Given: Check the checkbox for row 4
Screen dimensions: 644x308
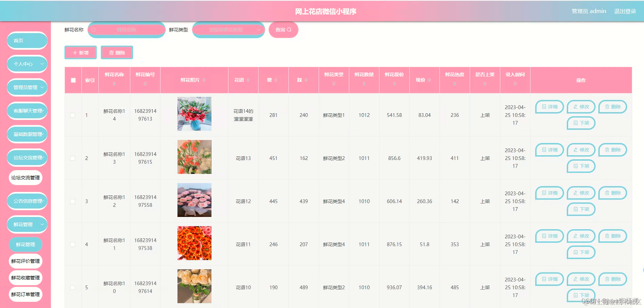Looking at the screenshot, I should click(73, 245).
